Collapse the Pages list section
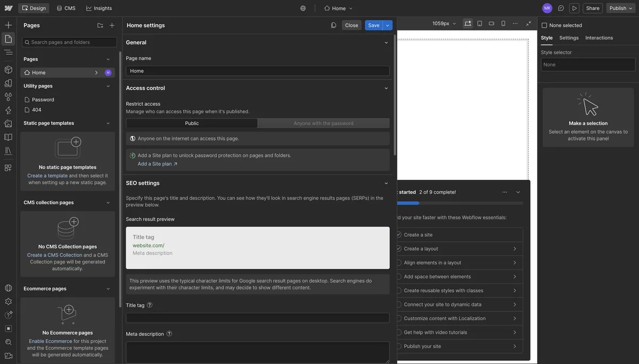639x364 pixels. [108, 59]
